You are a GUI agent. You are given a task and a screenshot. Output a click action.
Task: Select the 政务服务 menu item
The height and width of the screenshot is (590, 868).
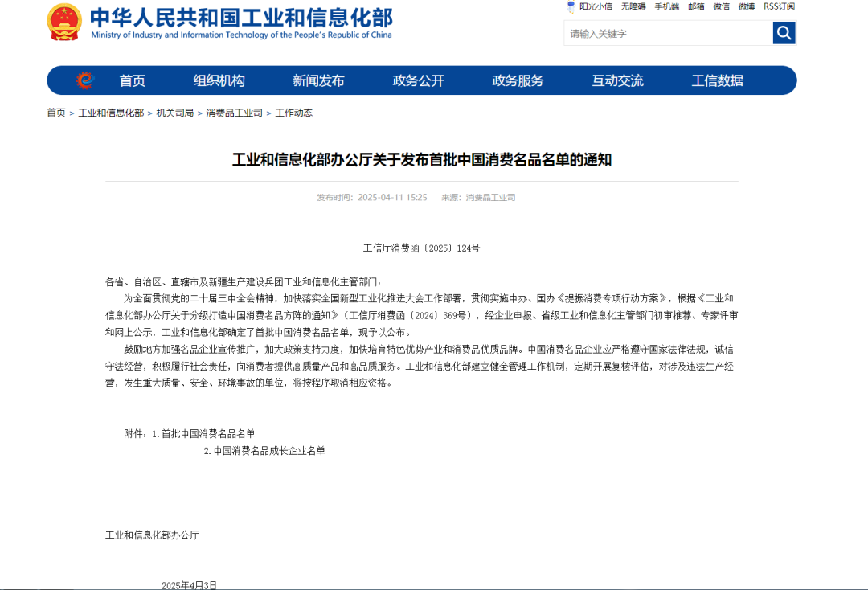point(518,80)
